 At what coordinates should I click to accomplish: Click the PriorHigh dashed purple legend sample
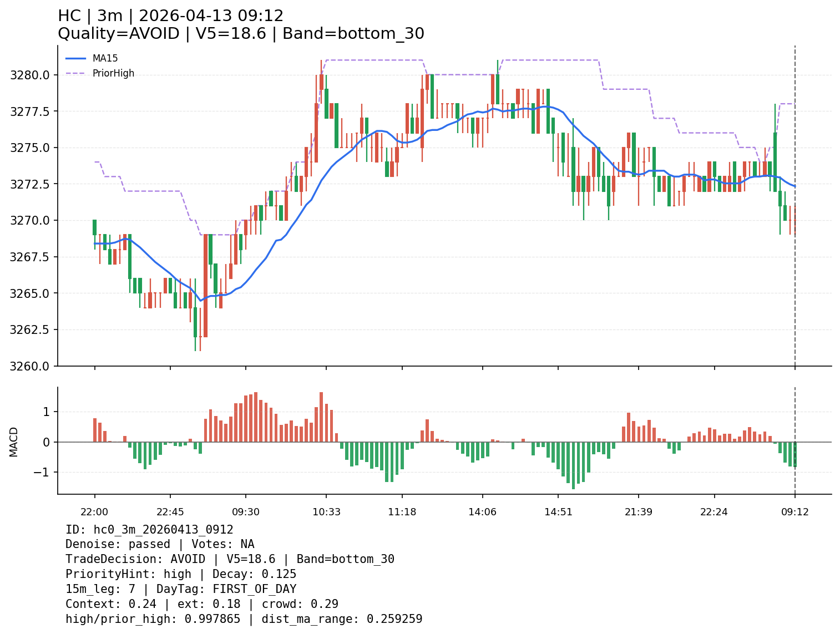pyautogui.click(x=76, y=73)
